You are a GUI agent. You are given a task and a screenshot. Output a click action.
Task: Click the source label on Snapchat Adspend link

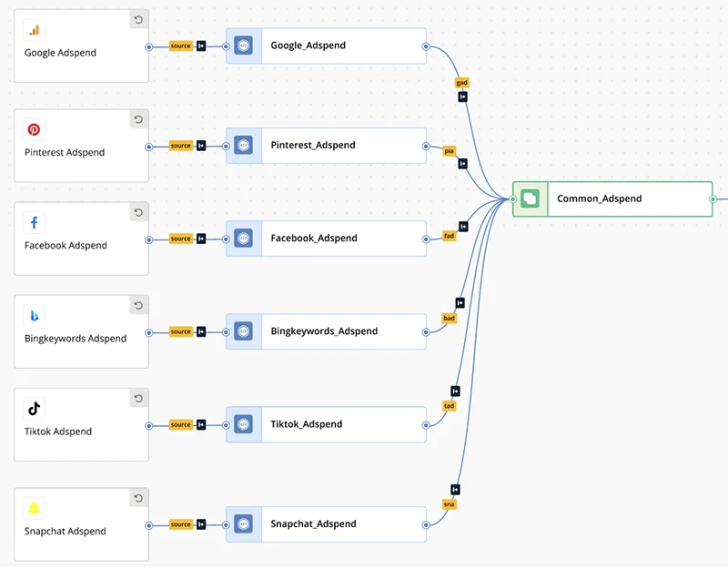180,524
